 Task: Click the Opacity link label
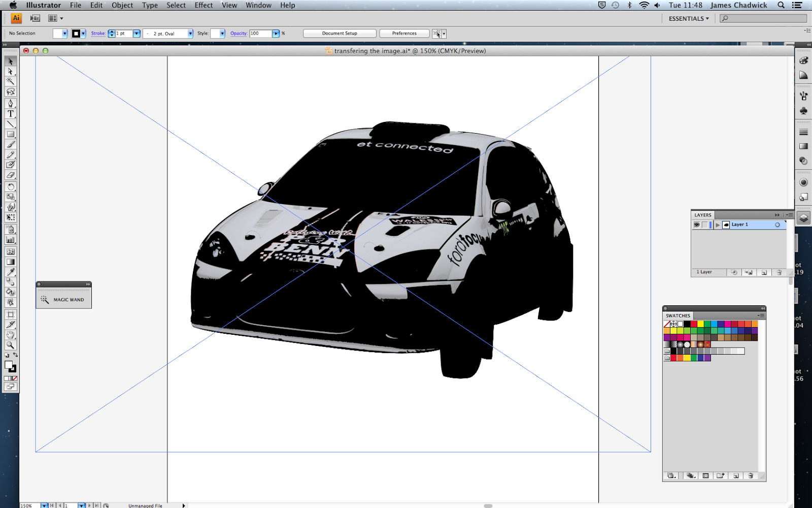pyautogui.click(x=239, y=34)
